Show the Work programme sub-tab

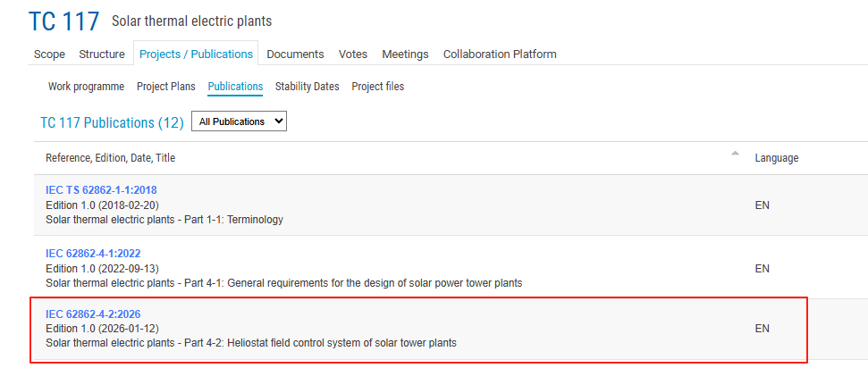(x=86, y=87)
